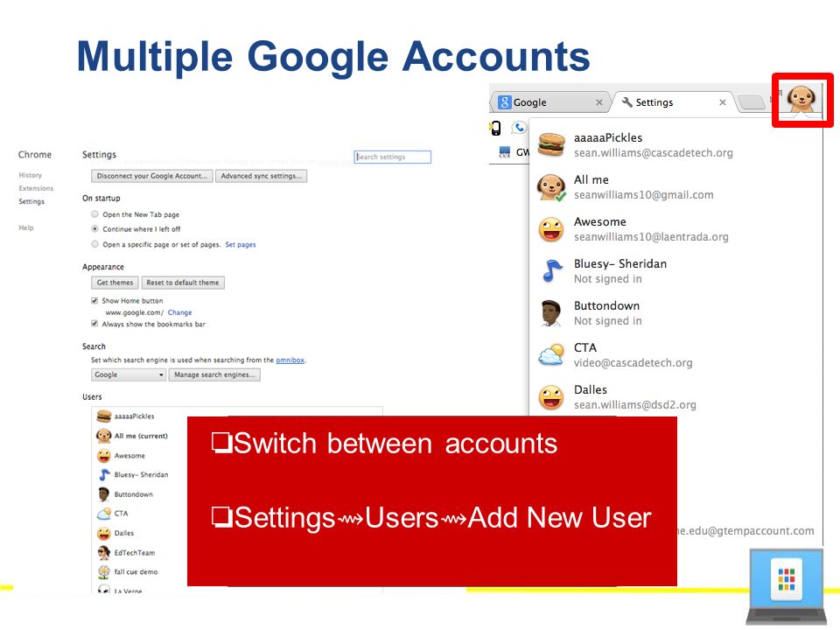Click the Search settings input field

[392, 157]
